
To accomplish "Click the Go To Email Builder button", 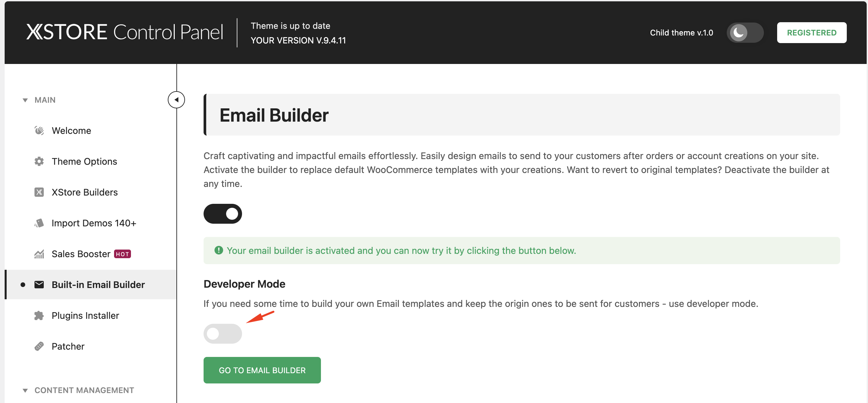I will pyautogui.click(x=262, y=370).
